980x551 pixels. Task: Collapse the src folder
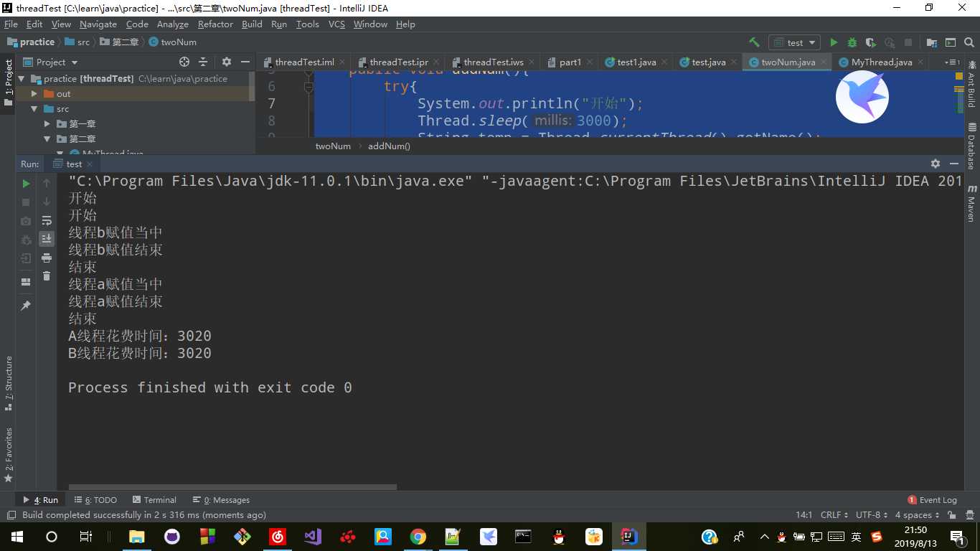coord(34,109)
